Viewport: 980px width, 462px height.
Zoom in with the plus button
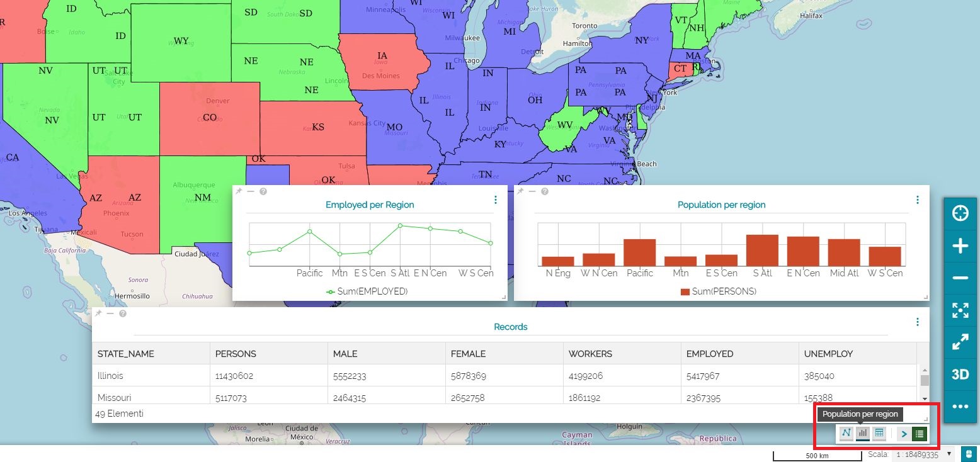pos(960,246)
